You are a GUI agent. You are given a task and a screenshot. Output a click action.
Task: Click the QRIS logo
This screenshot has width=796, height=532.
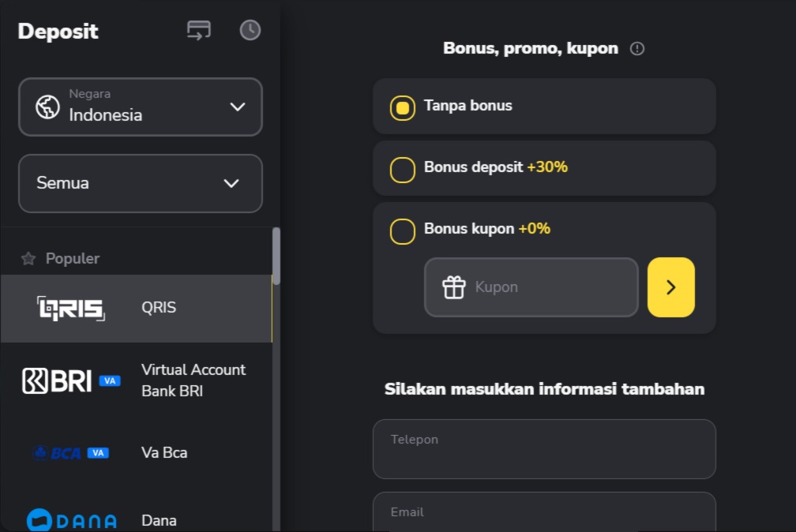[x=71, y=309]
